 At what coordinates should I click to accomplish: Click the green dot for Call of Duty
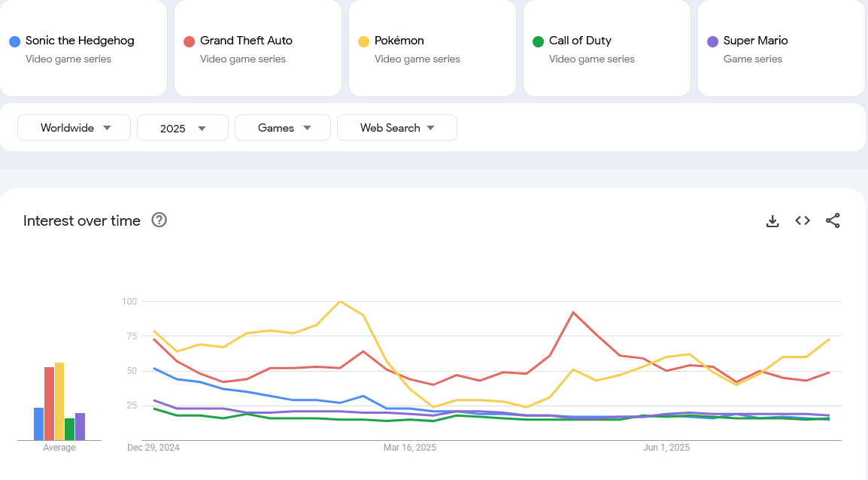[538, 41]
